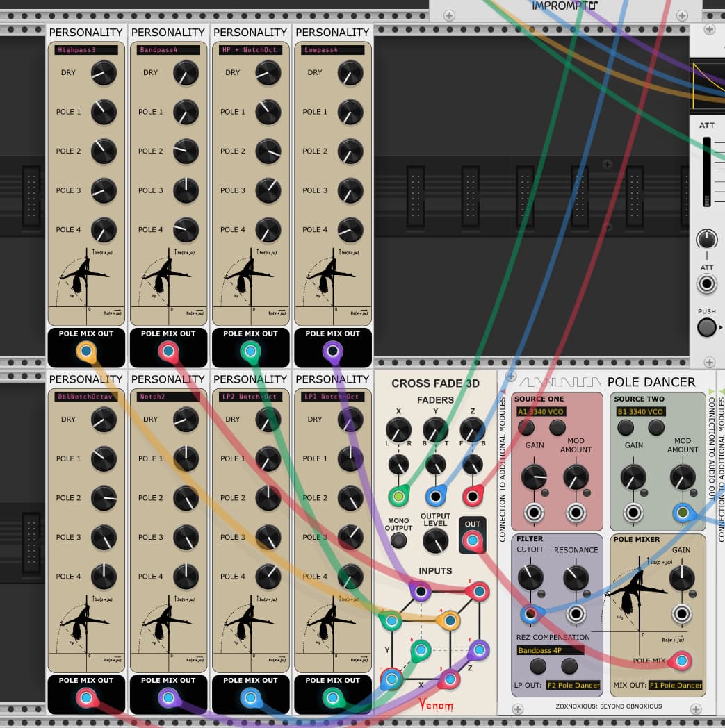Click the F1 Pole Dancer MIX OUT field

click(x=676, y=685)
